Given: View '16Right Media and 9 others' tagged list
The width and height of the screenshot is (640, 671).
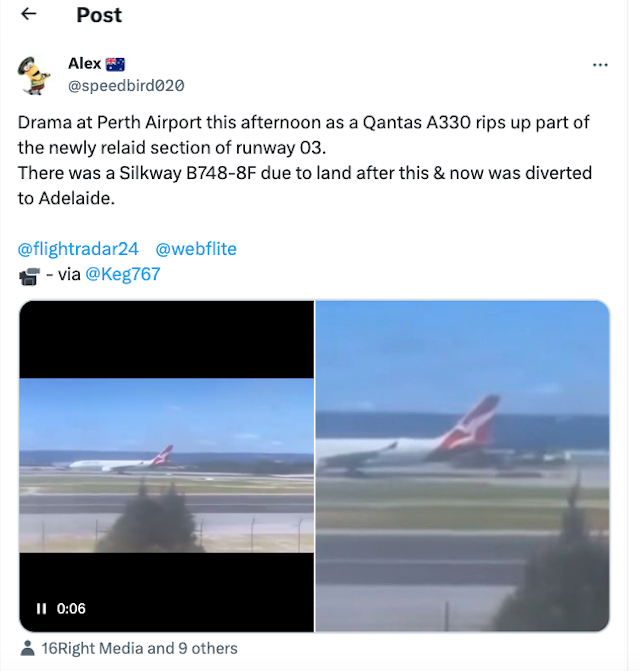Looking at the screenshot, I should coord(139,648).
